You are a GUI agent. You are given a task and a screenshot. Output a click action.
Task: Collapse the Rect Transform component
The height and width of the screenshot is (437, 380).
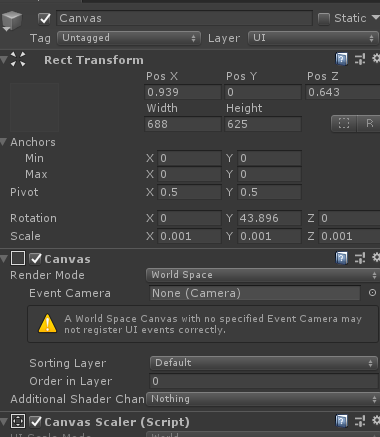4,60
